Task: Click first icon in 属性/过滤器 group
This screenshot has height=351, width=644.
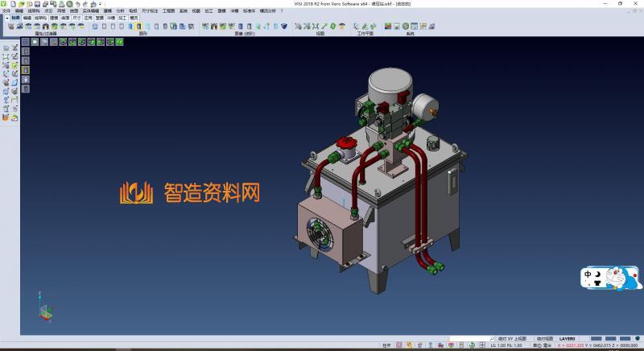Action: coord(11,27)
